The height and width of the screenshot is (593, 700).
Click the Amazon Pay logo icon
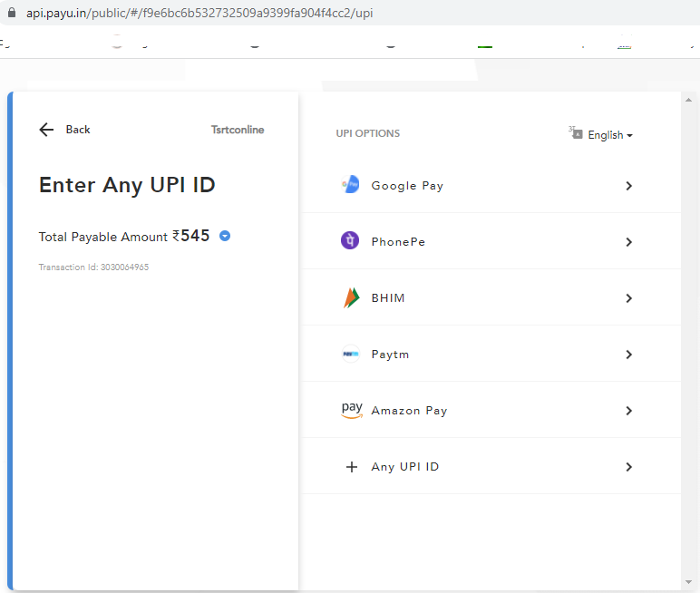point(352,410)
